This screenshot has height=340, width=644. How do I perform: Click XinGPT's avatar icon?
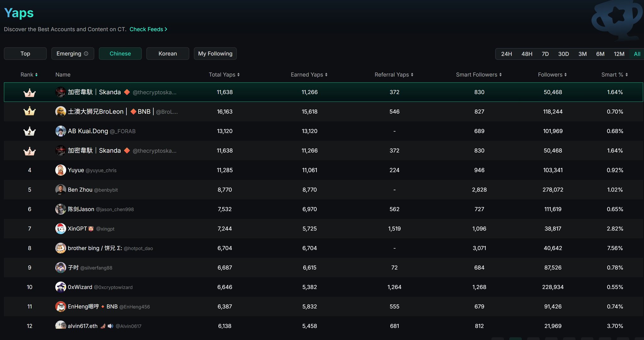coord(60,229)
